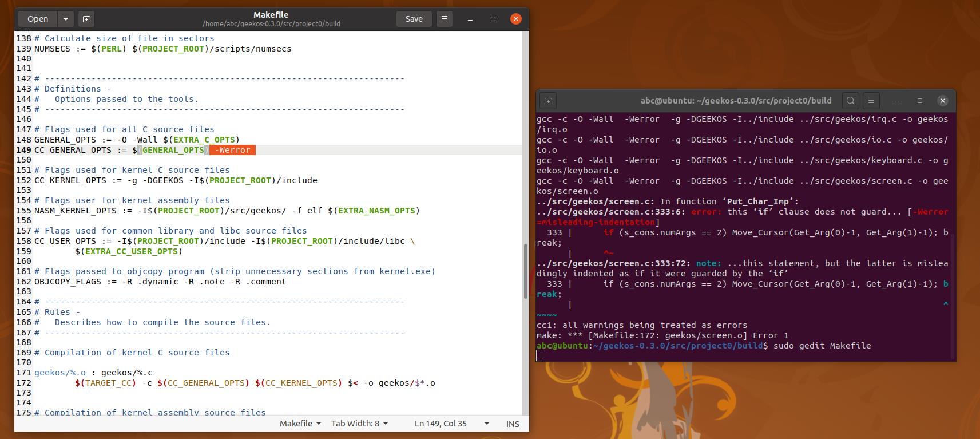Click comment 'Compilation of kernel C source files'
The width and height of the screenshot is (980, 439).
(132, 353)
